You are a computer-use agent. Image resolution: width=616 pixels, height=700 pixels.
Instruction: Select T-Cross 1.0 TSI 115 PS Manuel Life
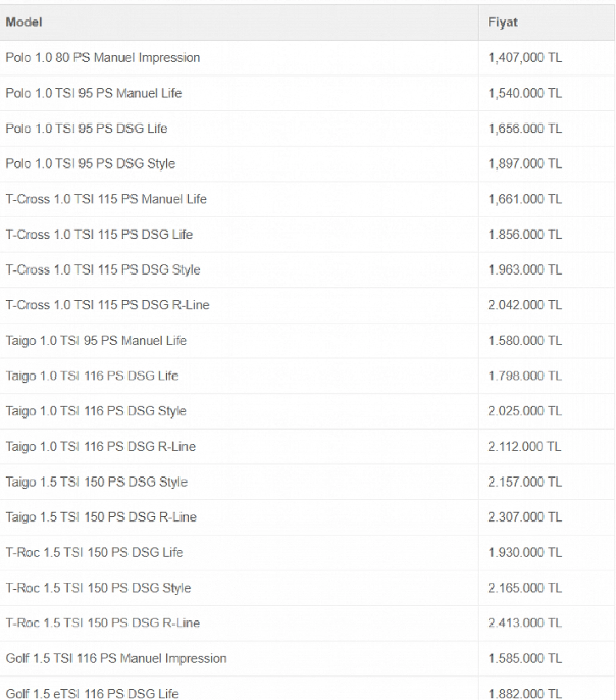click(106, 199)
